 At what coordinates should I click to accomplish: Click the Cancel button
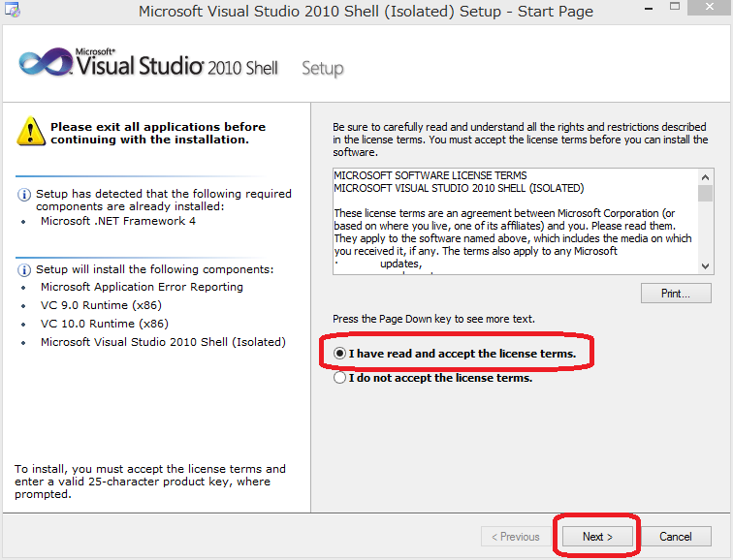[676, 537]
